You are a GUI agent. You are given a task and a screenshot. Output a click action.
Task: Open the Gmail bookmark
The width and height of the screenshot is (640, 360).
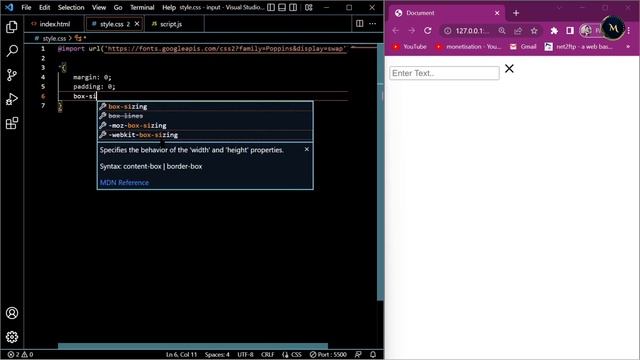523,47
